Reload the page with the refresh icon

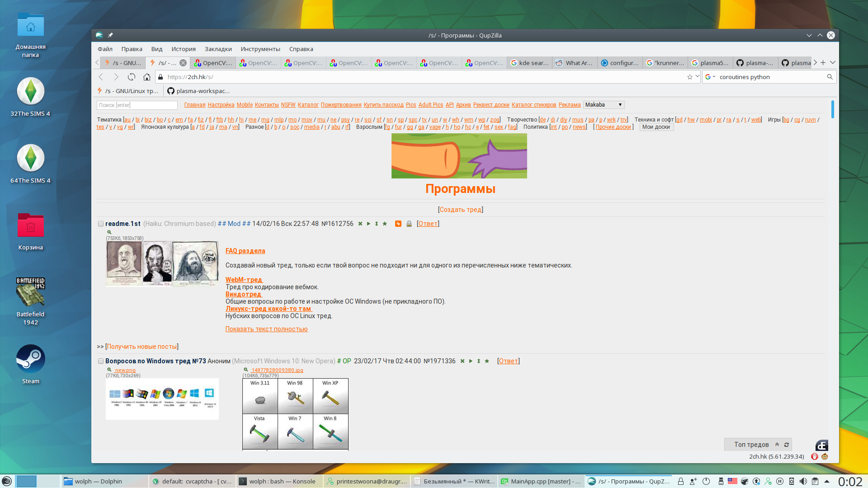click(132, 77)
